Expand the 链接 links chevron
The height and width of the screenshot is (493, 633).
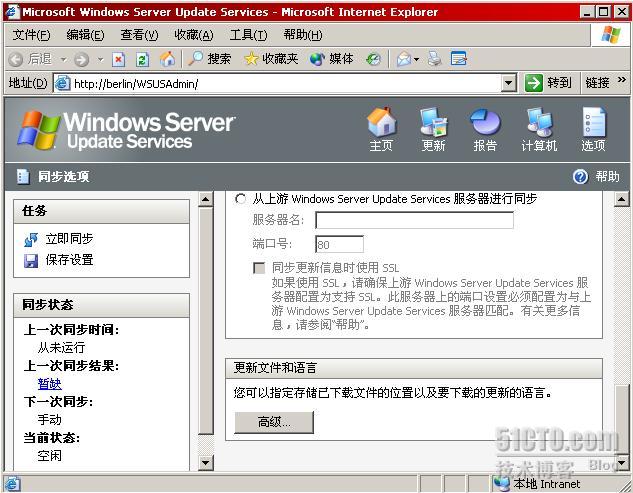(622, 80)
